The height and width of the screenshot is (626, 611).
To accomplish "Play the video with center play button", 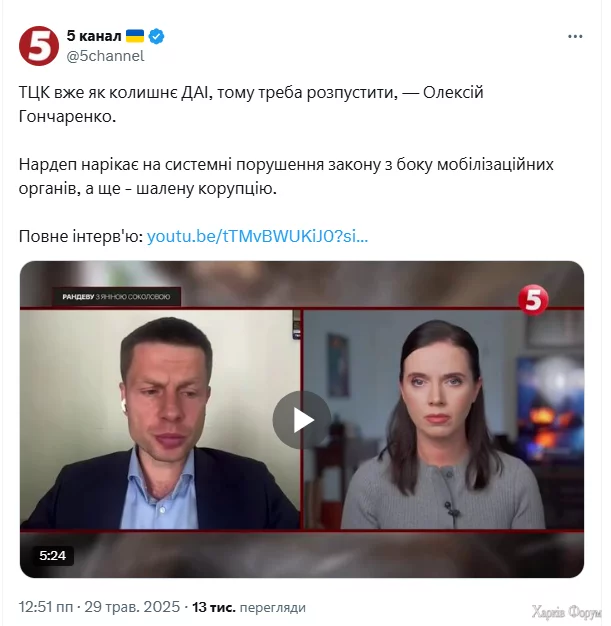I will [302, 420].
